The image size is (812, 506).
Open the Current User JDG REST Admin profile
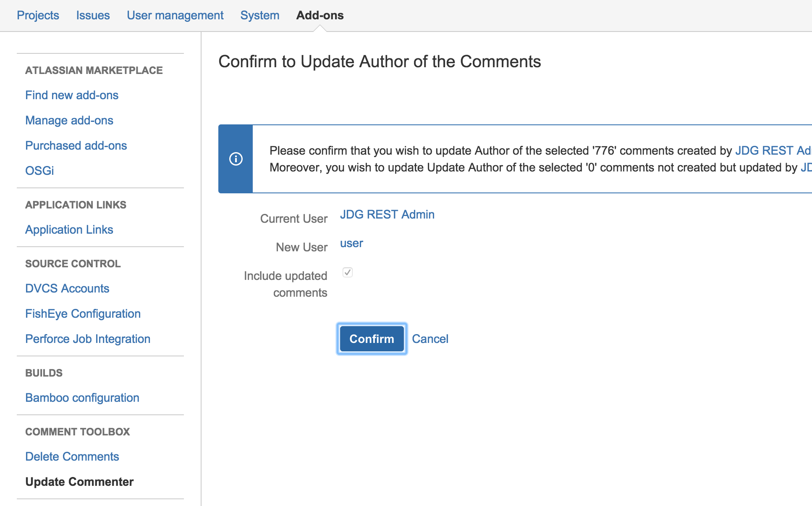click(387, 214)
